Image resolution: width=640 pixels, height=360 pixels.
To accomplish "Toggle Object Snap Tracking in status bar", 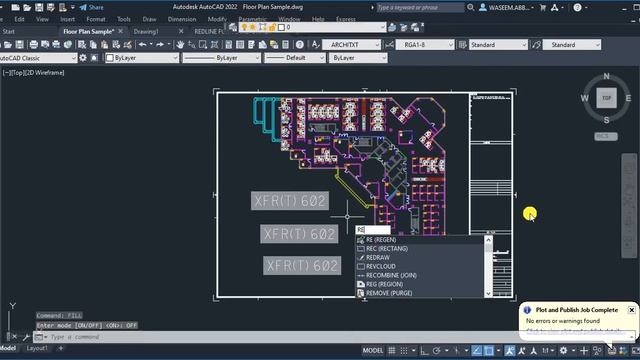I will [x=476, y=351].
